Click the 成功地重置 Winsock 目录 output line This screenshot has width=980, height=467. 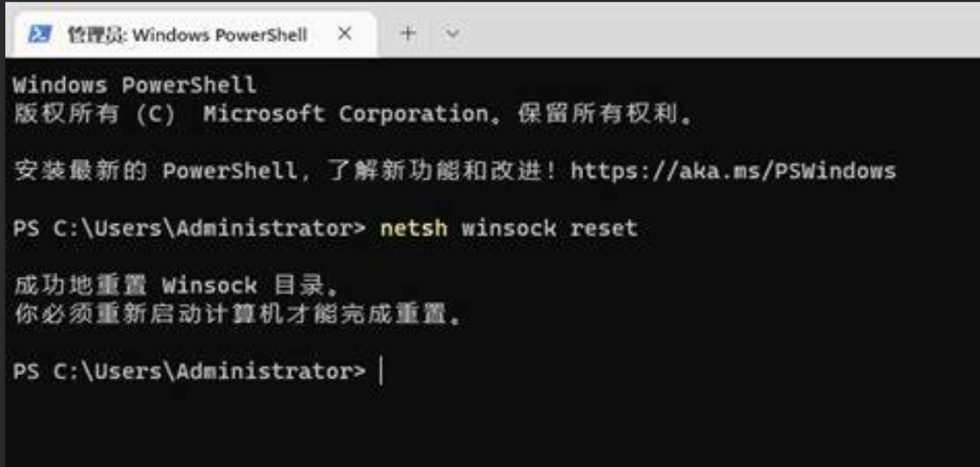pos(175,285)
